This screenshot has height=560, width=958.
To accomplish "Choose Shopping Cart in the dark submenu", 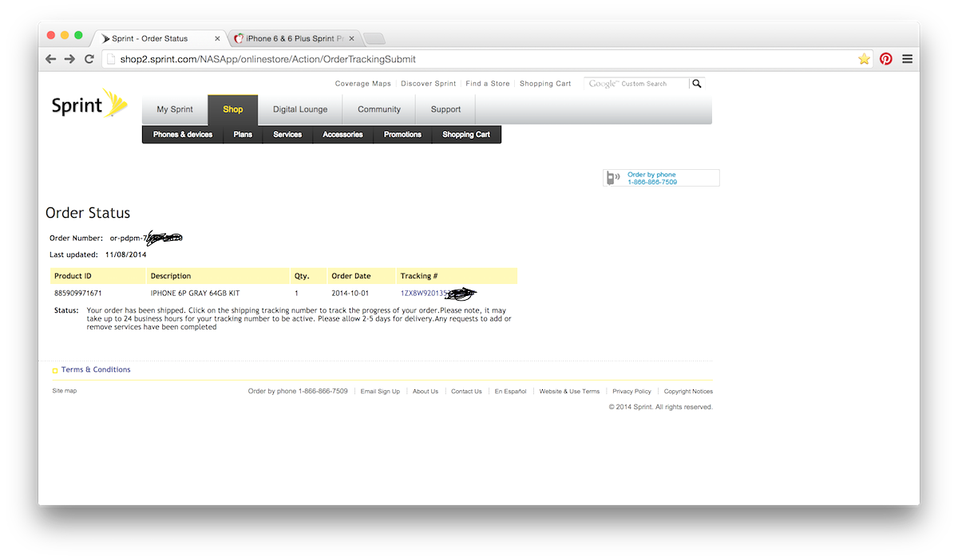I will click(466, 135).
